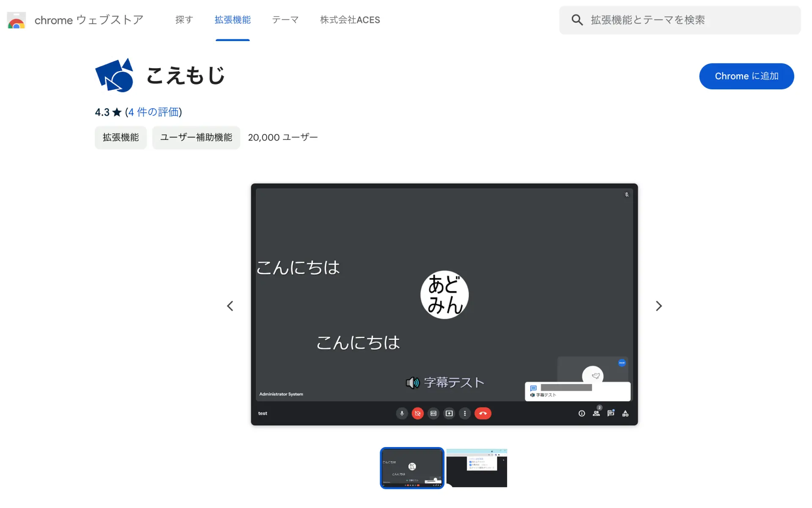Screen dimensions: 812x508
Task: Click the chrome ウェブストア title link
Action: 89,20
